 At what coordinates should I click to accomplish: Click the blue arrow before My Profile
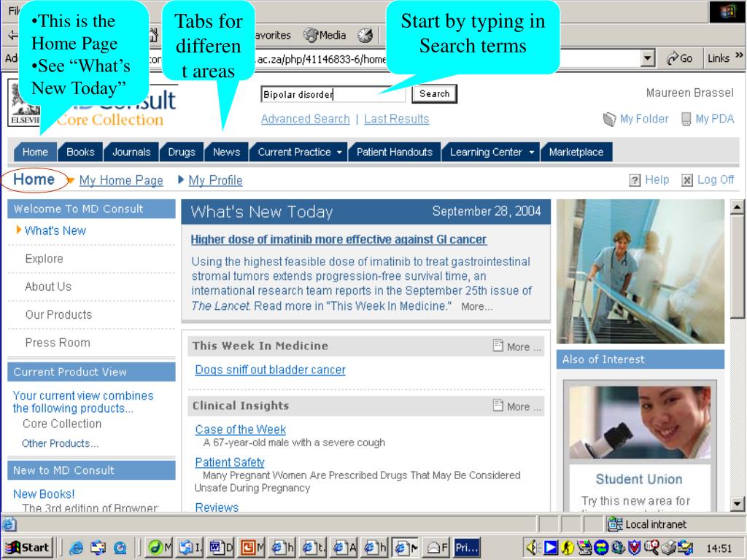click(x=181, y=179)
